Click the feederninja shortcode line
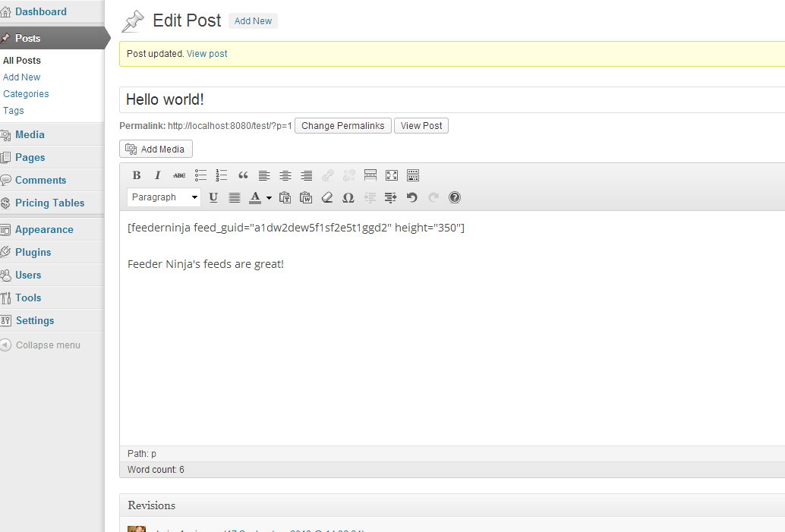The image size is (785, 532). [x=296, y=228]
